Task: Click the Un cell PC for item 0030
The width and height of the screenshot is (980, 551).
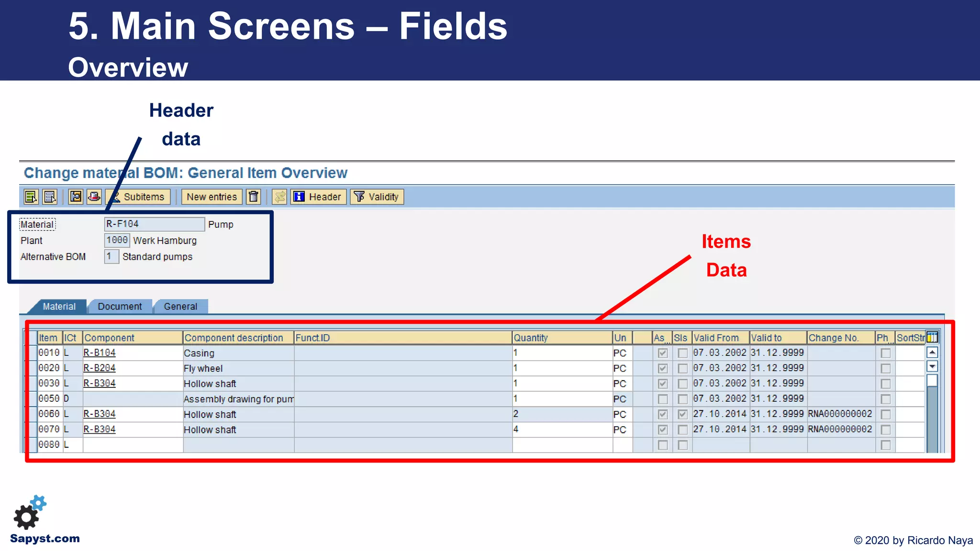Action: coord(622,384)
